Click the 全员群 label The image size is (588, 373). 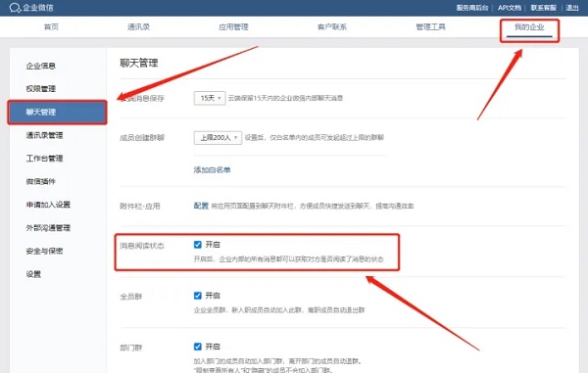tap(131, 297)
